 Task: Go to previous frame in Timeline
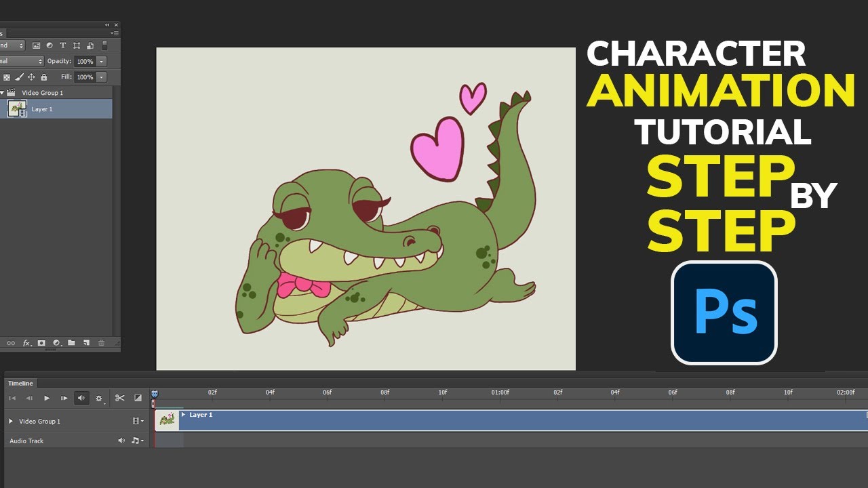coord(29,398)
